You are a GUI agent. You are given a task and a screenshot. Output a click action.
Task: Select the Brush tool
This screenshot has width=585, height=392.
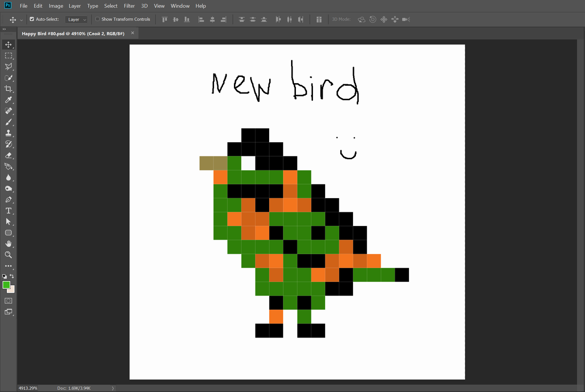(x=8, y=123)
